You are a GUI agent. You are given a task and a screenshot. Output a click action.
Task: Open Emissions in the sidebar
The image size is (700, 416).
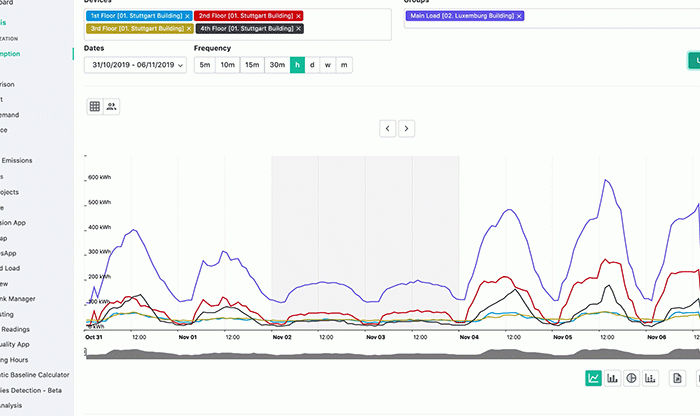(17, 160)
